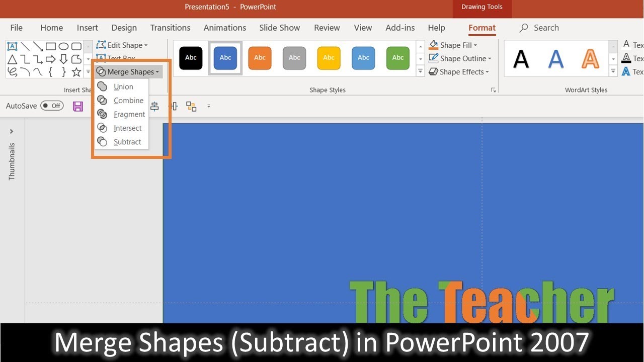This screenshot has height=362, width=644.
Task: Expand the Shape Effects dropdown
Action: point(459,72)
